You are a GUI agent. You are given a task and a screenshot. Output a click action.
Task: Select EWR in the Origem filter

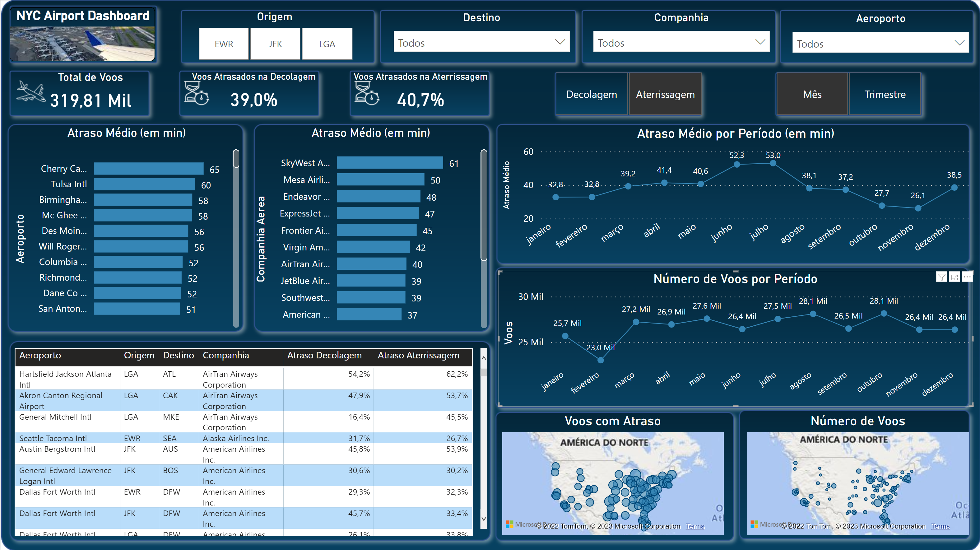(224, 44)
